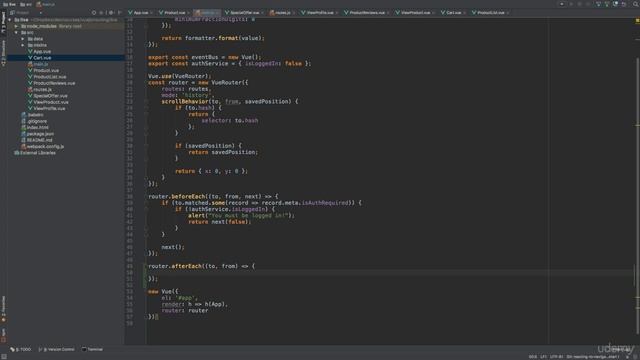Click the collapse all icon in Project panel
This screenshot has width=640, height=360.
[x=102, y=13]
